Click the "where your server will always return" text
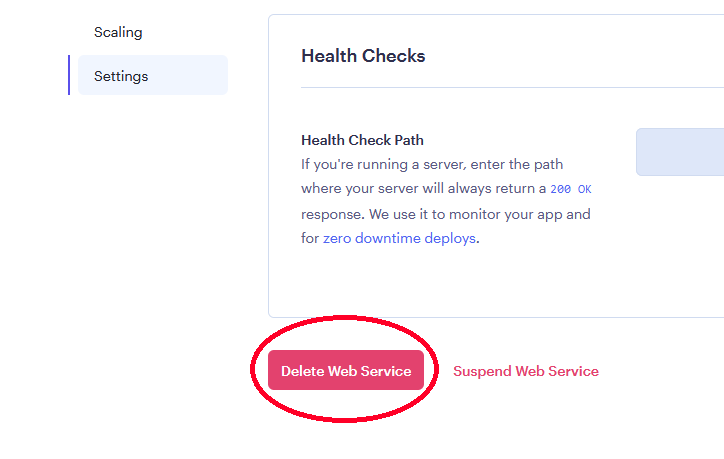This screenshot has height=459, width=724. pyautogui.click(x=423, y=188)
